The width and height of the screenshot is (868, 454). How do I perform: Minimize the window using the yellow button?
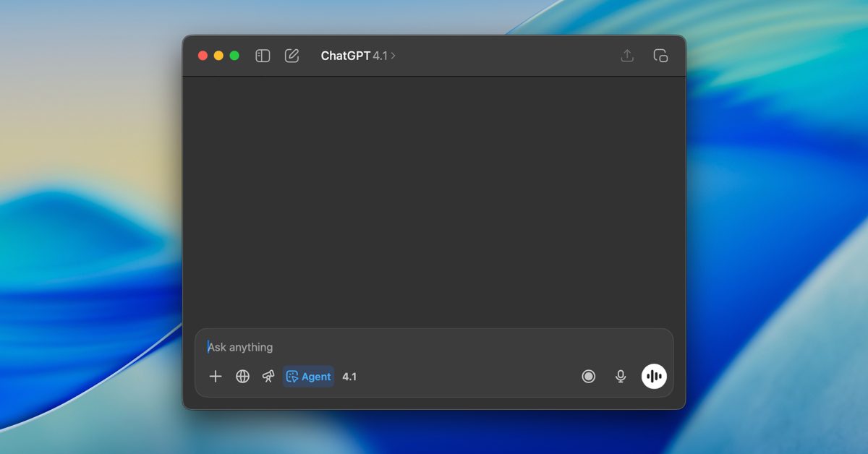[x=218, y=56]
